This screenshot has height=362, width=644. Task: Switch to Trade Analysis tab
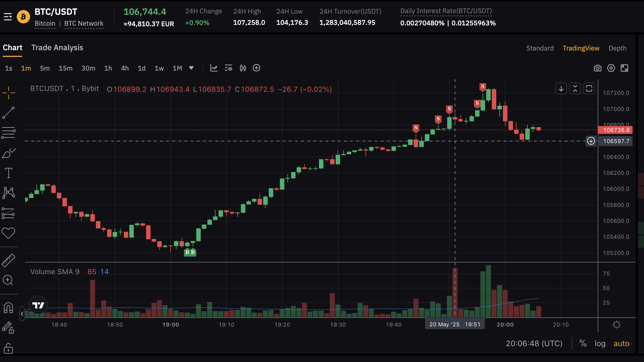[x=57, y=48]
